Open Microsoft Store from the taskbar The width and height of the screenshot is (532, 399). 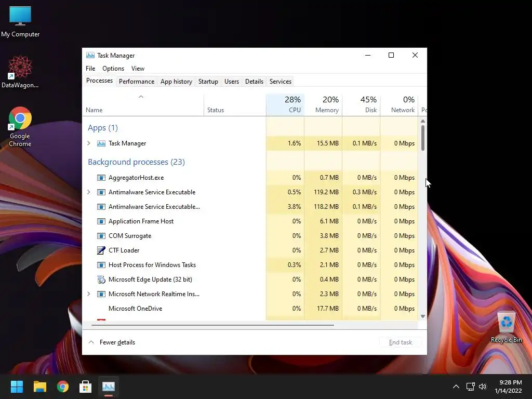[86, 387]
